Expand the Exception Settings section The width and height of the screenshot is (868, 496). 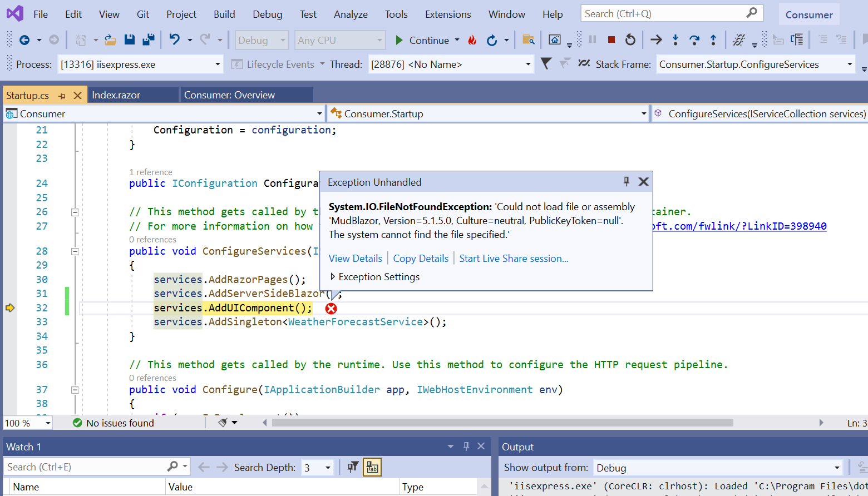point(333,277)
